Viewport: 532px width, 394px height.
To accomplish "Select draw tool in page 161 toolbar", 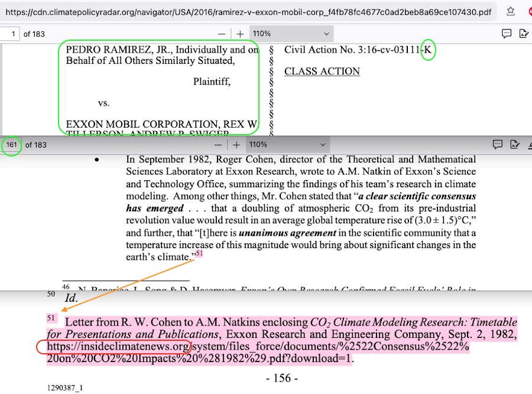I will (514, 145).
